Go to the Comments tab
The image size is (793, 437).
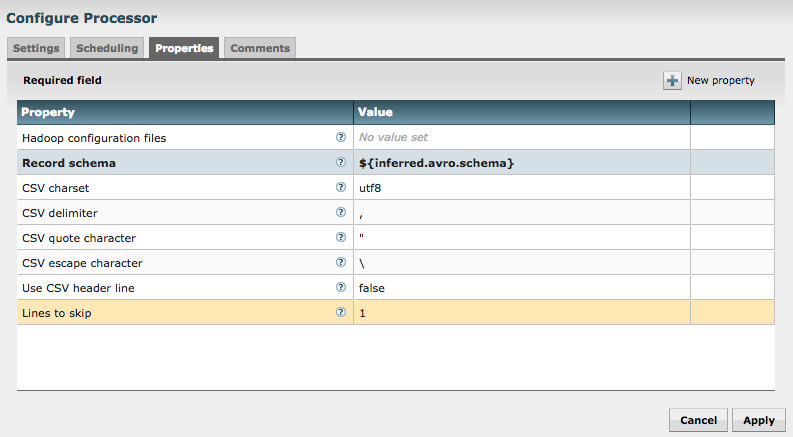(259, 48)
